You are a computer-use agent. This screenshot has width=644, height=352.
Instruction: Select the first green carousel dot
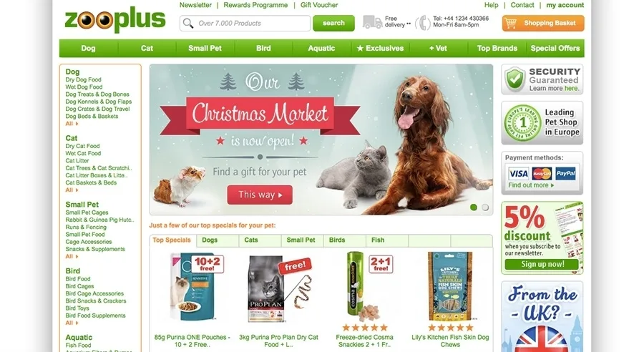pyautogui.click(x=474, y=207)
